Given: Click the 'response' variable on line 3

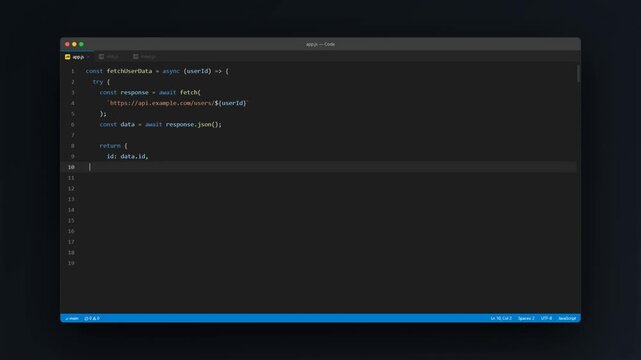Looking at the screenshot, I should click(134, 92).
